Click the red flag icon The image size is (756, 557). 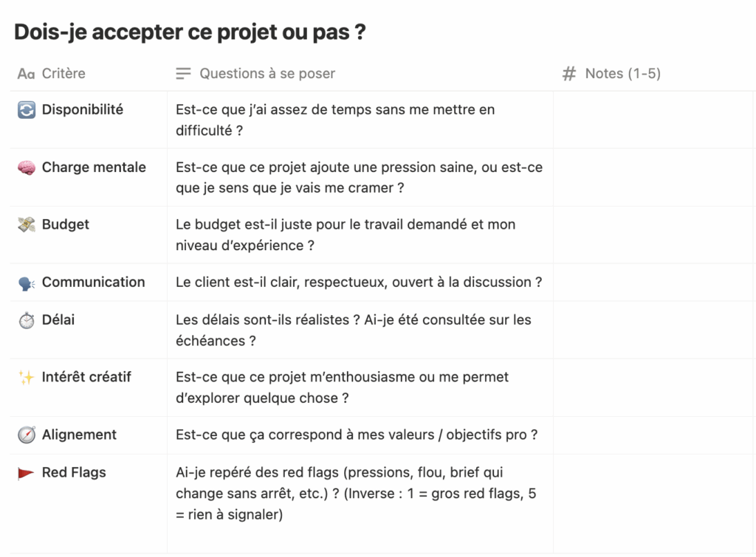click(27, 474)
